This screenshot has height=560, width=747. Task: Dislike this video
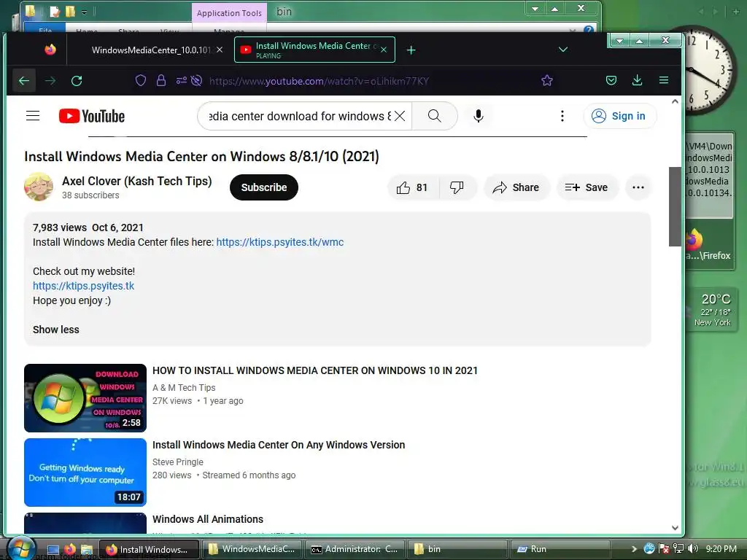tap(457, 187)
